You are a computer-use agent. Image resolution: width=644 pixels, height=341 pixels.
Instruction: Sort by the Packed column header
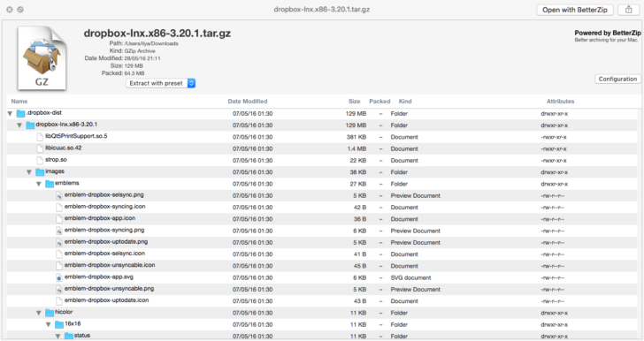point(379,102)
